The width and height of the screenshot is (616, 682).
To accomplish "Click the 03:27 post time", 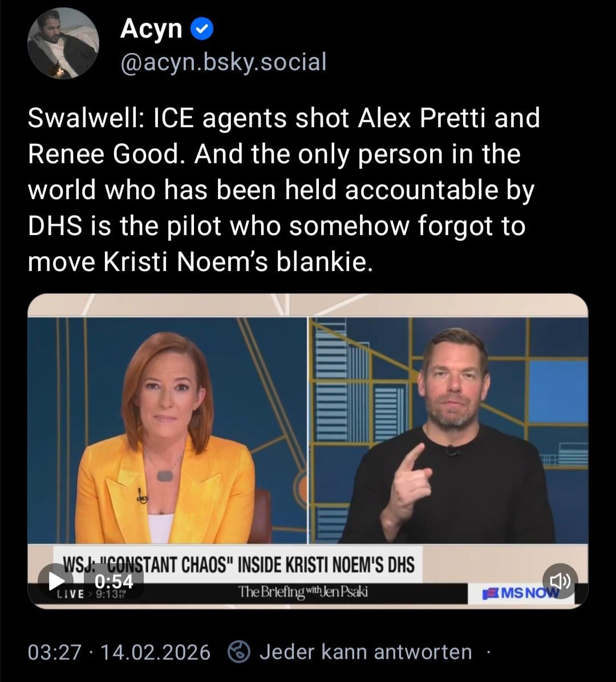I will [55, 652].
